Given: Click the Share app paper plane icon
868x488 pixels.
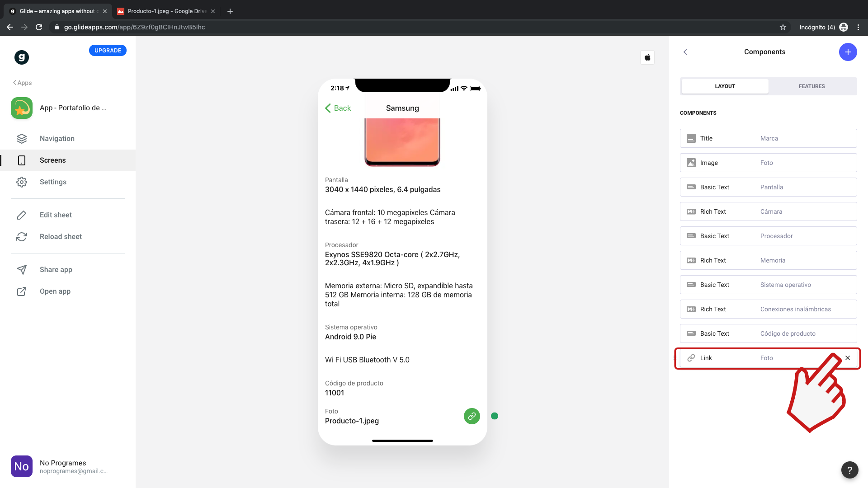Looking at the screenshot, I should (x=22, y=270).
